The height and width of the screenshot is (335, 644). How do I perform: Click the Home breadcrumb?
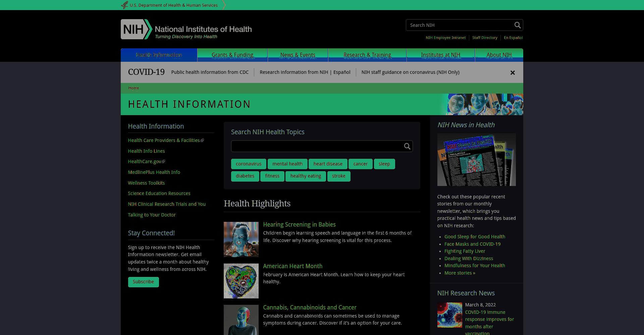point(133,88)
